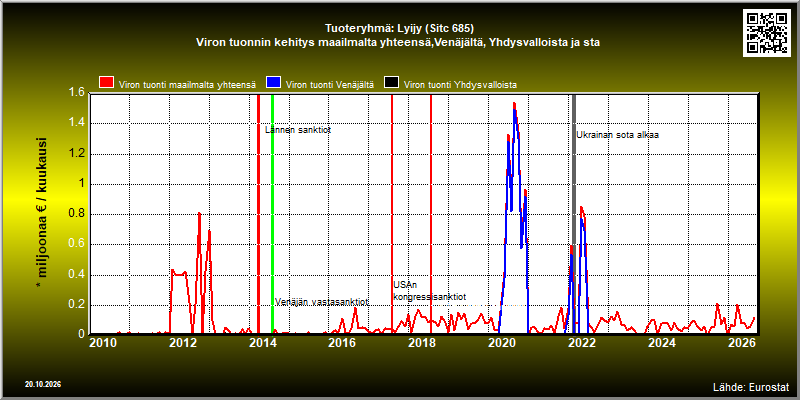Image resolution: width=800 pixels, height=400 pixels.
Task: Click x-axis label 2022
Action: click(x=583, y=343)
